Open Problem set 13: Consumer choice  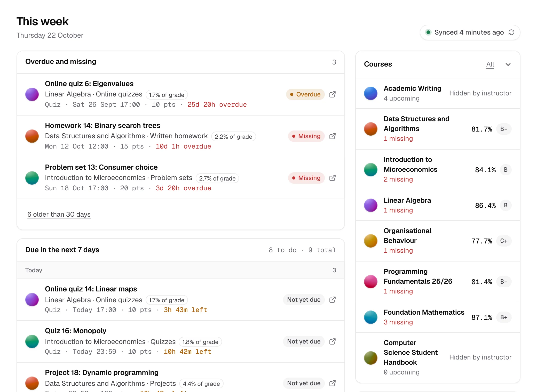click(101, 167)
